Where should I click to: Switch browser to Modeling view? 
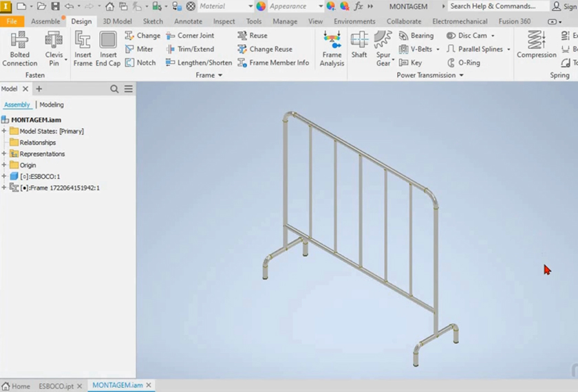pos(52,105)
